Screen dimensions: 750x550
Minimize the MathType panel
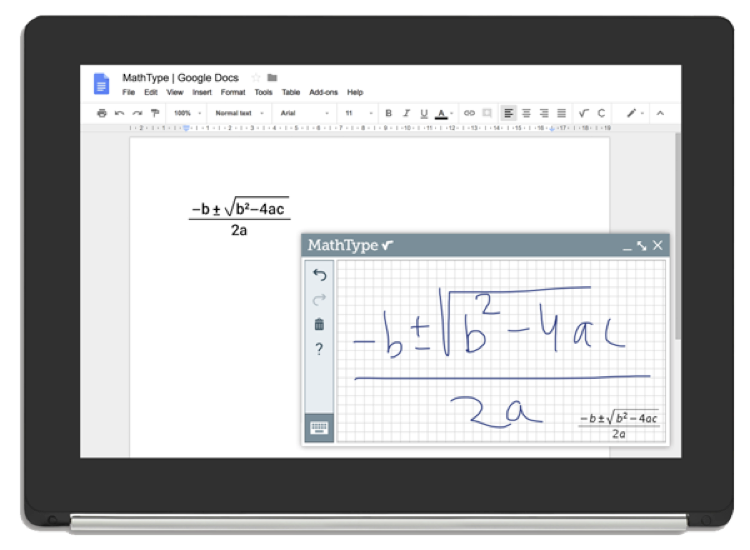coord(627,248)
